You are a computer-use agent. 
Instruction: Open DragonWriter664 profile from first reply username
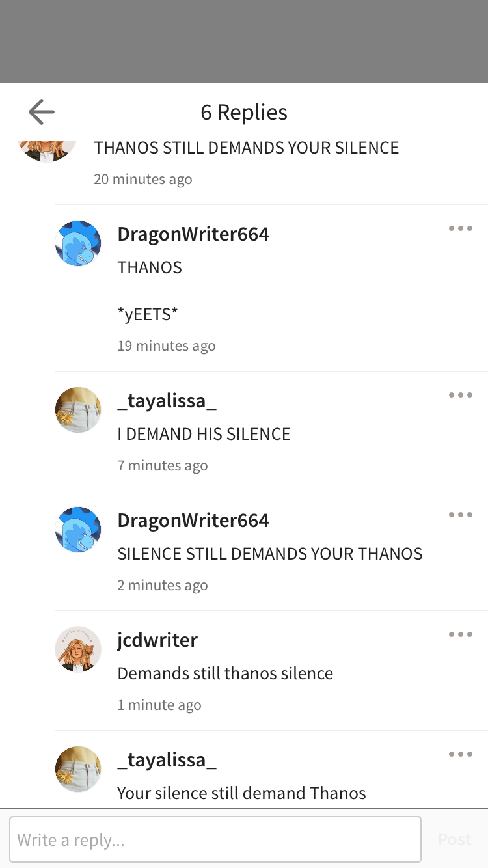click(193, 234)
